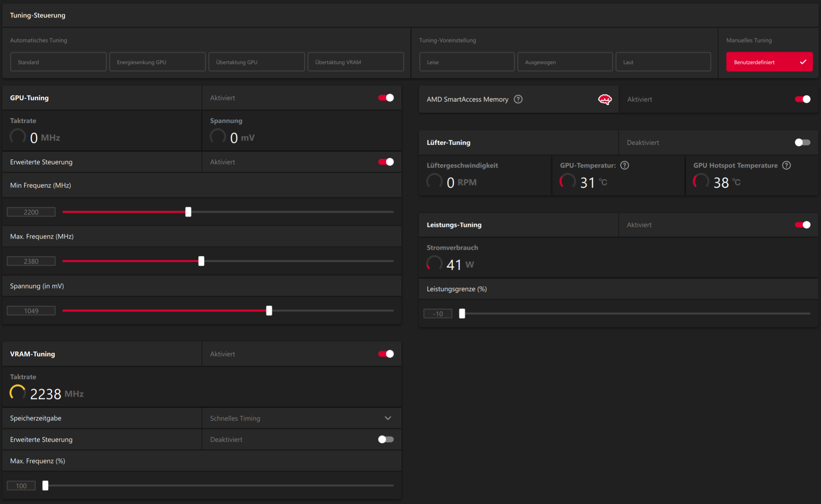Choose the Leise preset button

(467, 62)
